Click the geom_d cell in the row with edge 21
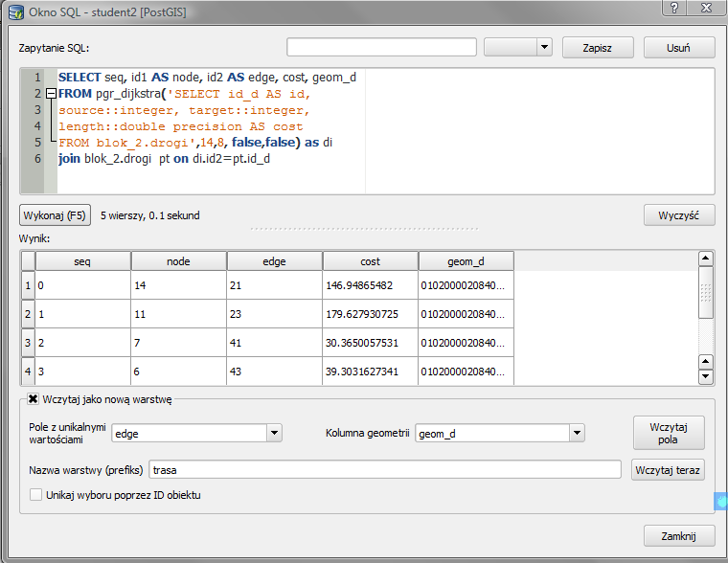Screen dimensions: 728x563 click(466, 285)
